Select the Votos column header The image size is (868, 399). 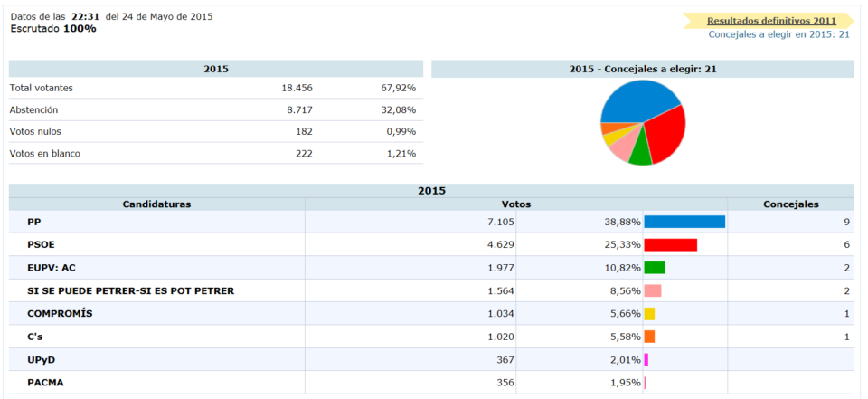tap(515, 204)
